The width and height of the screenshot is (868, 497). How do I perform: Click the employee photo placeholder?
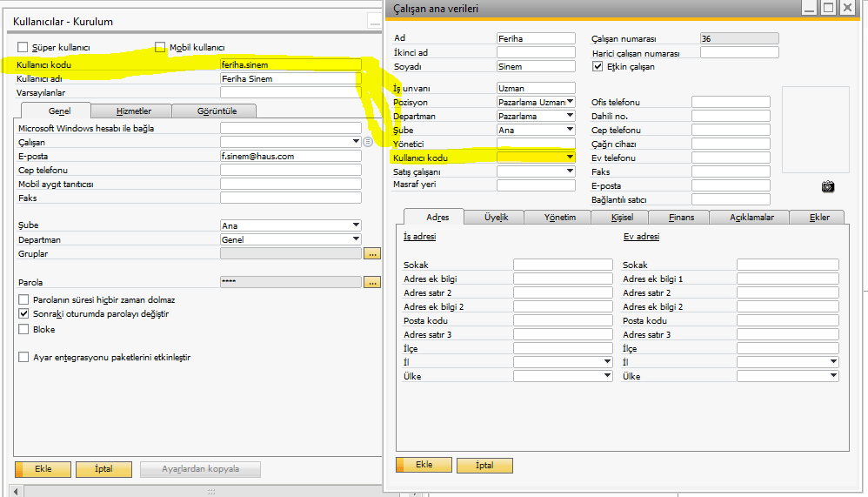click(x=815, y=130)
